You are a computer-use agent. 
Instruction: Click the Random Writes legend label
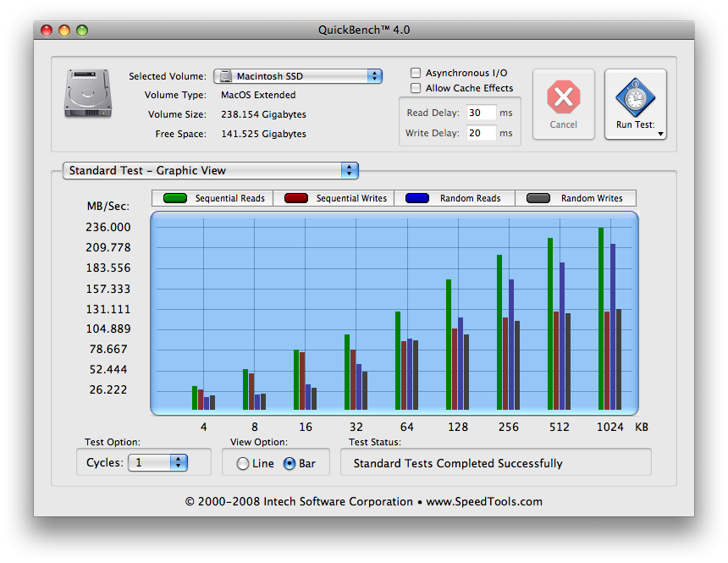tap(592, 198)
